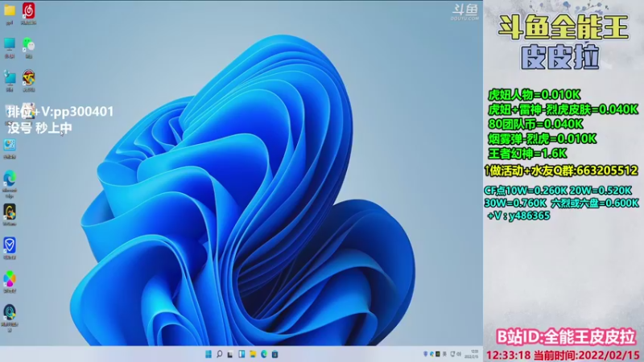
Task: Click the input method indicator in the system tray
Action: [444, 354]
